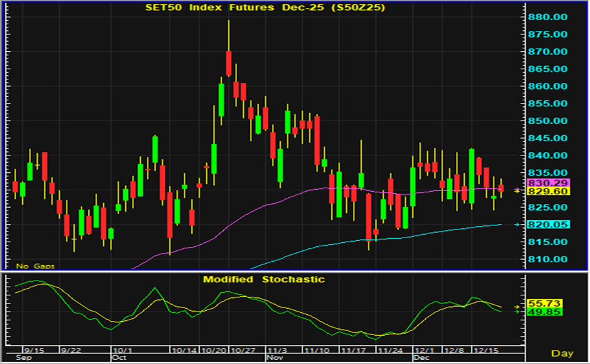The height and width of the screenshot is (364, 590).
Task: Select the cyan 820.05 moving average tag
Action: [549, 225]
